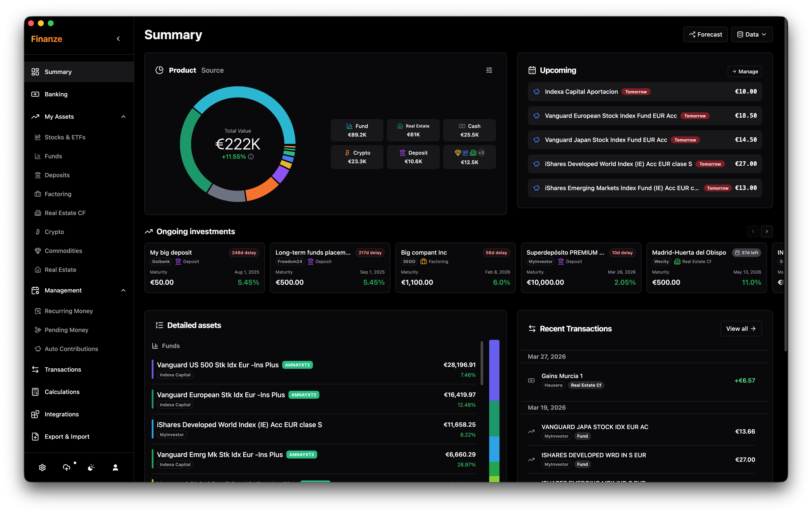Click the Vanguard US 500 Stk Idx asset row

[314, 369]
